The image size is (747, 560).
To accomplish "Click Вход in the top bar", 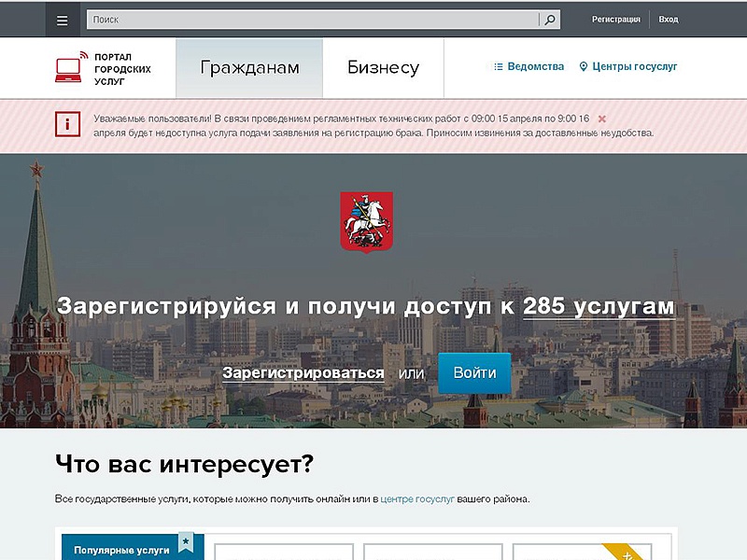I will pyautogui.click(x=669, y=20).
